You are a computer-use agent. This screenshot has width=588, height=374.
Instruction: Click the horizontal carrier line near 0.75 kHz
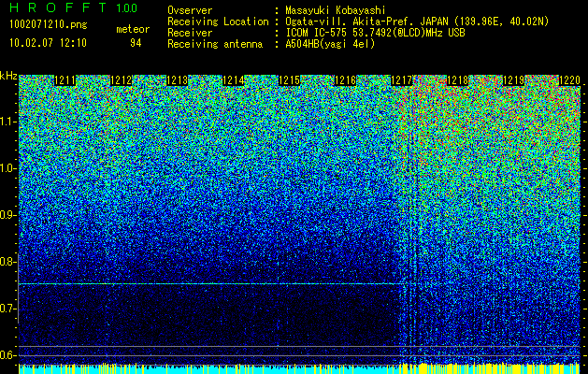[212, 283]
